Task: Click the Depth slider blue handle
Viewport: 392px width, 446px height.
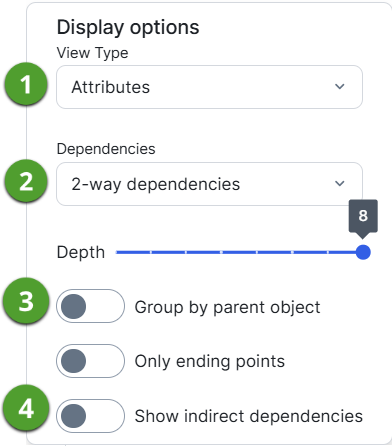Action: pos(363,252)
